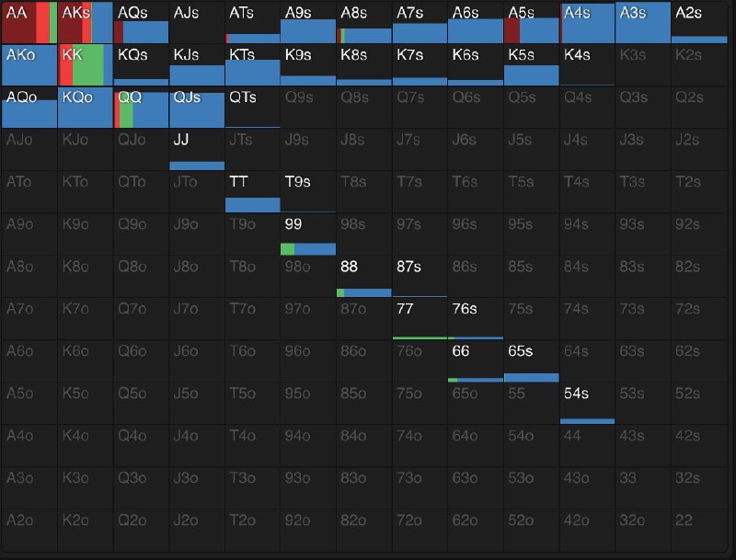Select the KQo offsuit cell

[x=85, y=107]
